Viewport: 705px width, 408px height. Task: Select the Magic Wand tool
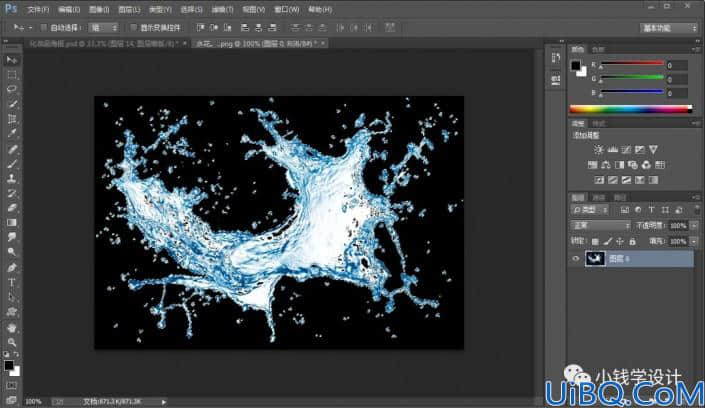pyautogui.click(x=12, y=104)
